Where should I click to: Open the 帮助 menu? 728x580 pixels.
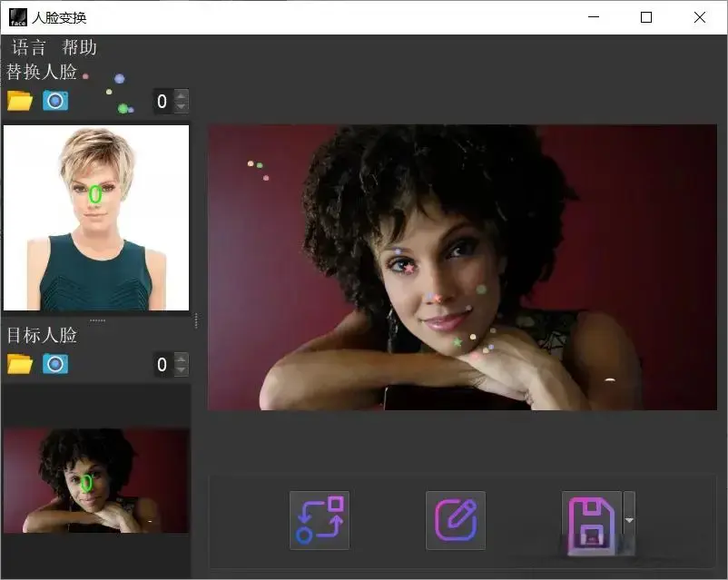coord(79,47)
